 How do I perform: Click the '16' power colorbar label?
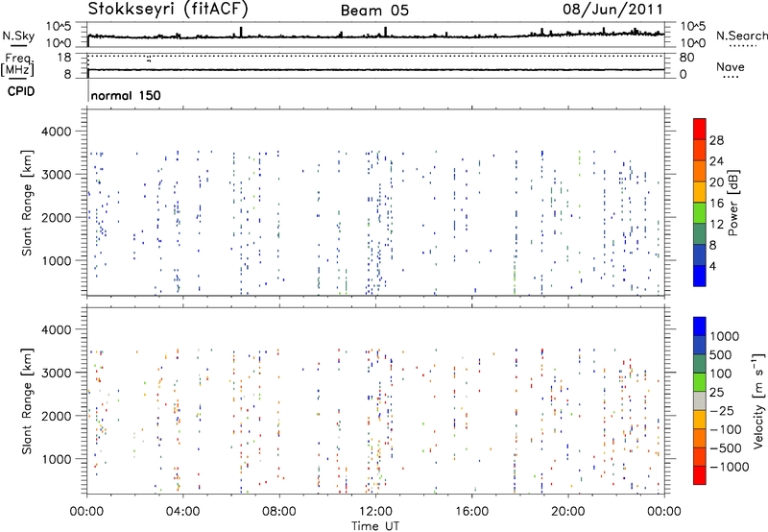point(716,204)
